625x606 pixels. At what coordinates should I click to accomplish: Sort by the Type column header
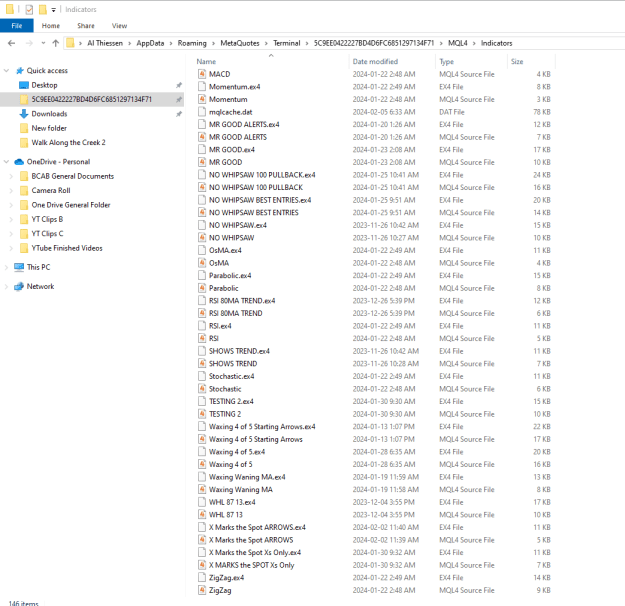[x=446, y=61]
